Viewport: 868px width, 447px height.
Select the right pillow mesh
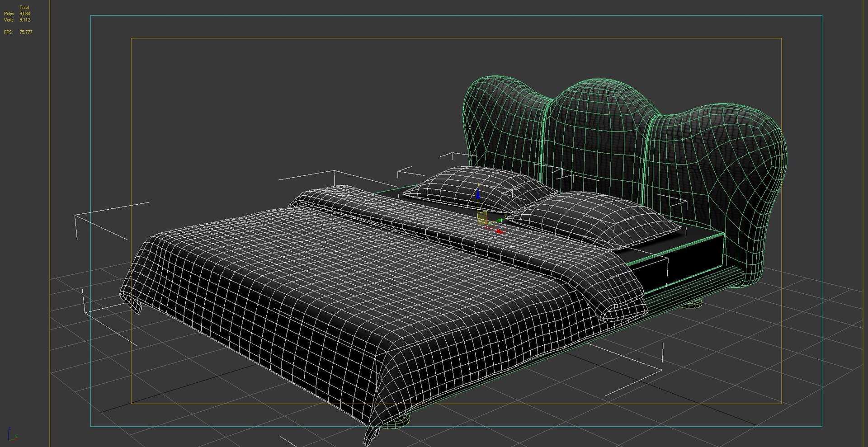(592, 219)
